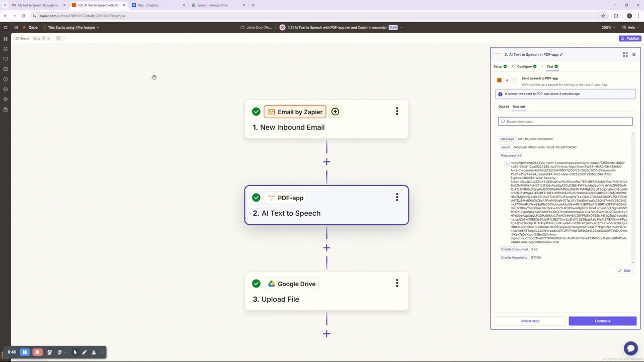This screenshot has height=362, width=644.
Task: Select the clear drawings broom tool
Action: [x=94, y=352]
